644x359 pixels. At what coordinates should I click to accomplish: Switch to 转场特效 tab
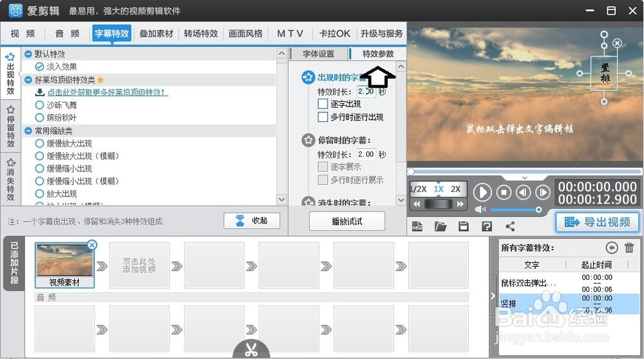tap(201, 34)
